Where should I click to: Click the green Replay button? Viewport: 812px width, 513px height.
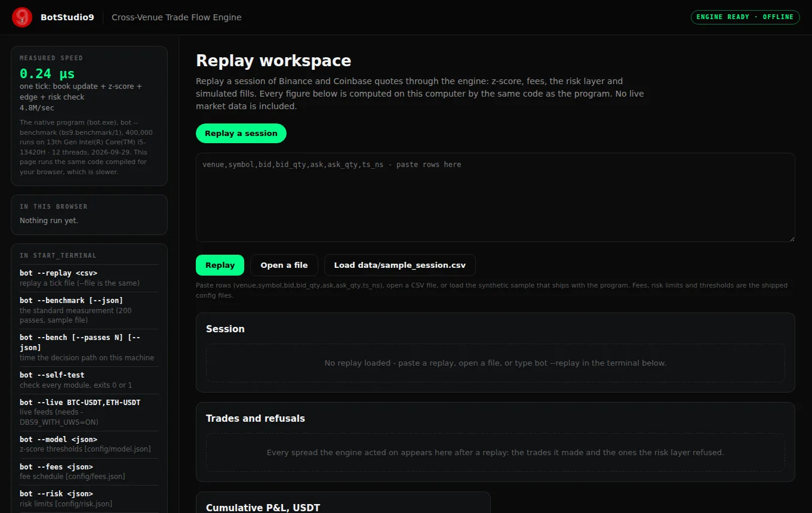[x=220, y=265]
